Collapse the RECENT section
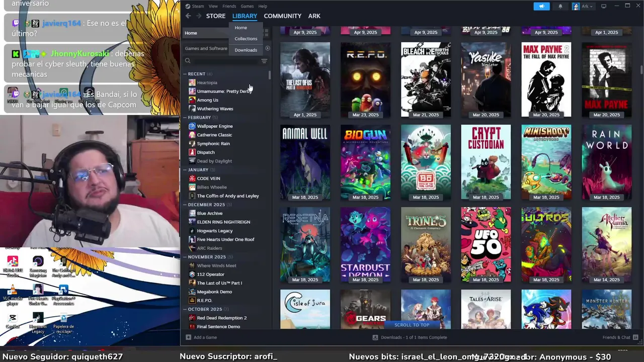The width and height of the screenshot is (644, 362). pos(185,74)
